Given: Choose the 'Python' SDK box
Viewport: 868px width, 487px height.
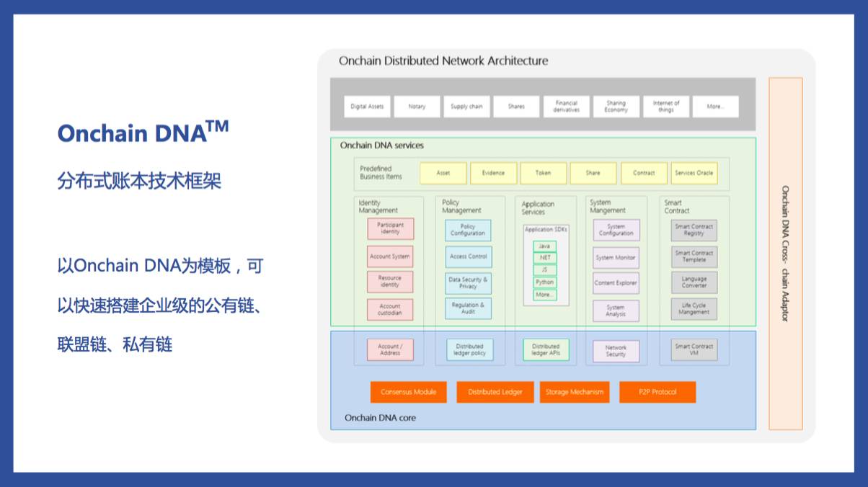Looking at the screenshot, I should [x=545, y=282].
